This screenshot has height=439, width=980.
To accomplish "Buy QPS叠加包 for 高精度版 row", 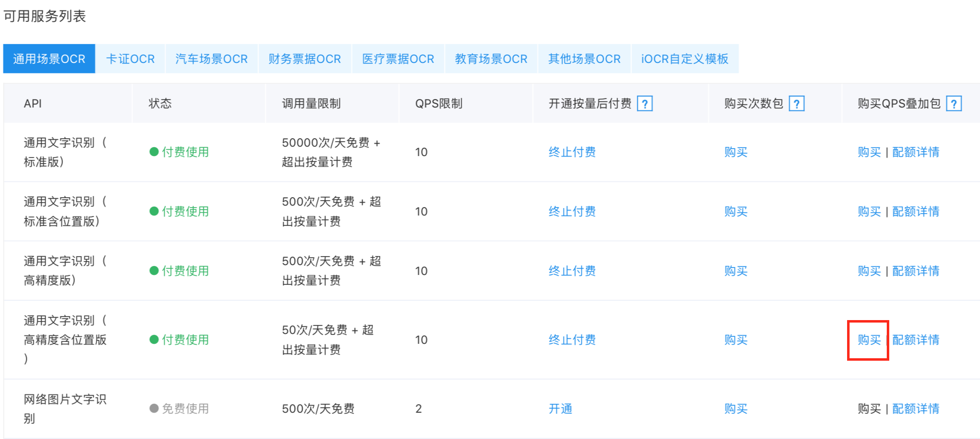I will point(869,271).
